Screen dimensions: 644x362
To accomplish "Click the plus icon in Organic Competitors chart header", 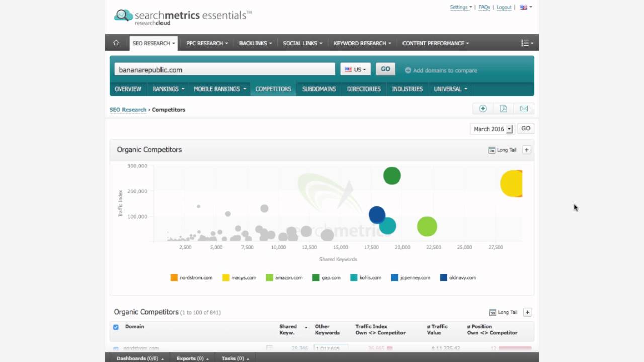I will click(x=527, y=150).
